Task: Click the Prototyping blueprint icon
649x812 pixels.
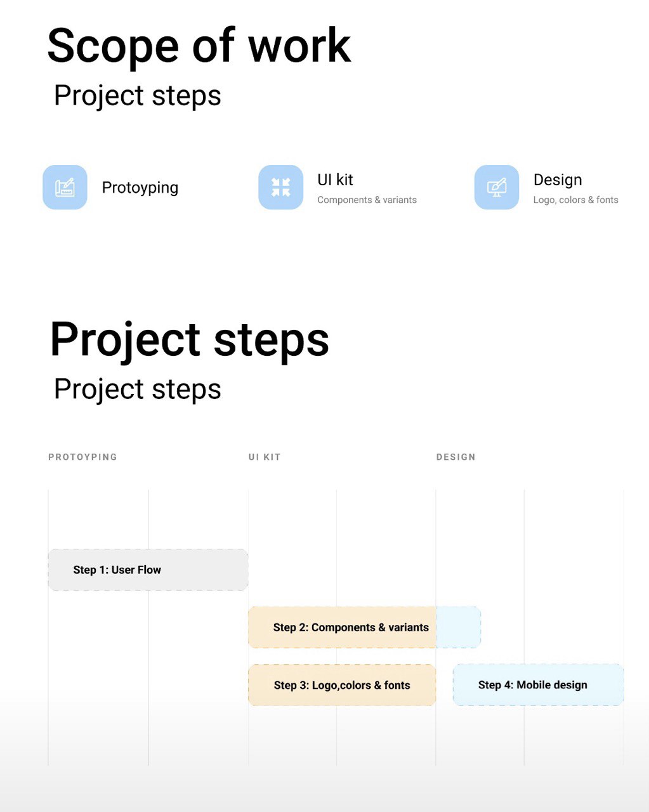Action: click(x=65, y=187)
